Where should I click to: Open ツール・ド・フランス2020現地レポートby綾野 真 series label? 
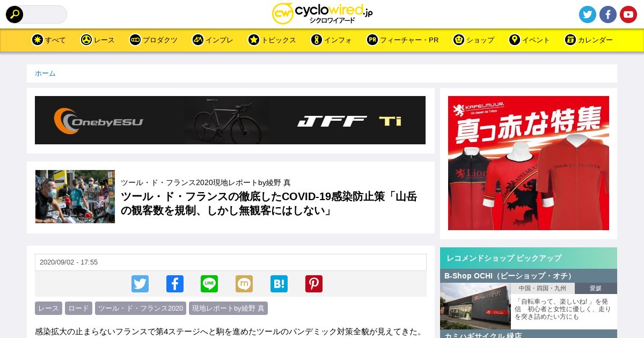coord(206,182)
